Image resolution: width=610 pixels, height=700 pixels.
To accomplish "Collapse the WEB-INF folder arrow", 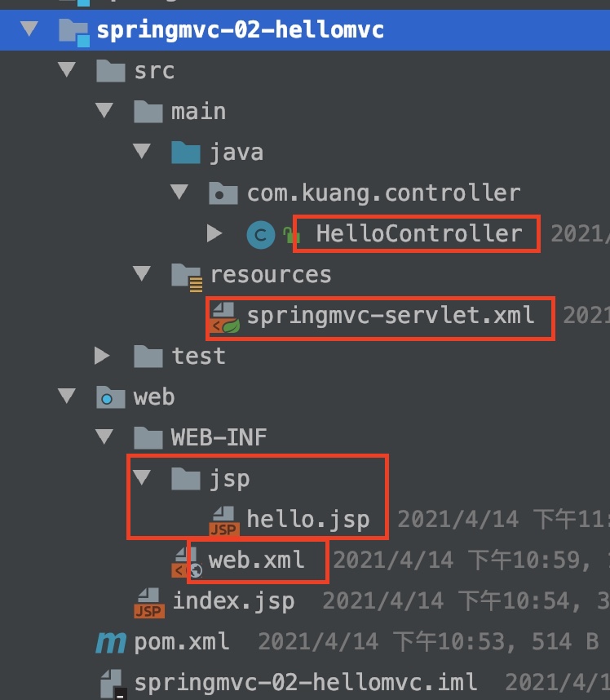I will click(x=104, y=437).
